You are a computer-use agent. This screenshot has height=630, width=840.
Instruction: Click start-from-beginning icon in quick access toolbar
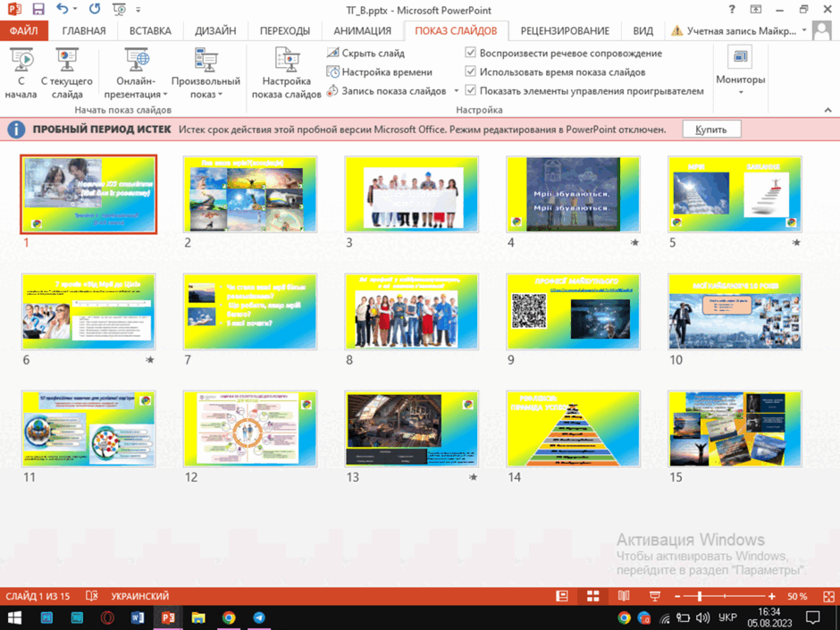(120, 9)
